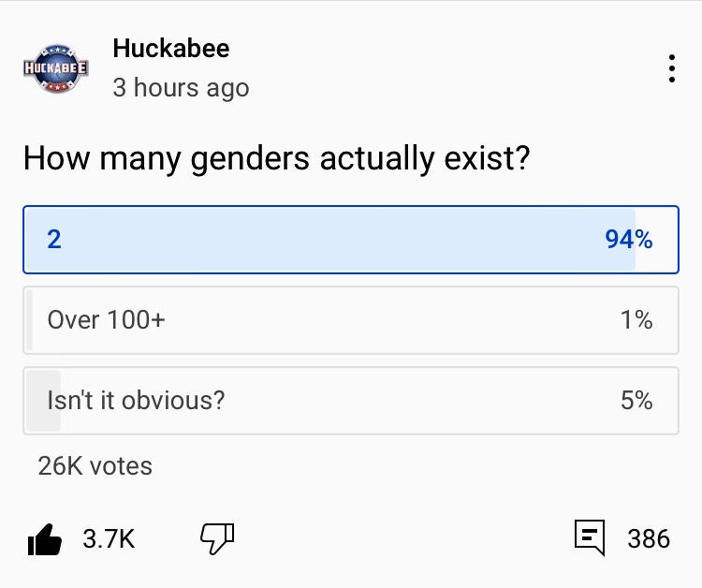Like the post with thumbs-up icon
This screenshot has height=588, width=702.
pyautogui.click(x=44, y=538)
